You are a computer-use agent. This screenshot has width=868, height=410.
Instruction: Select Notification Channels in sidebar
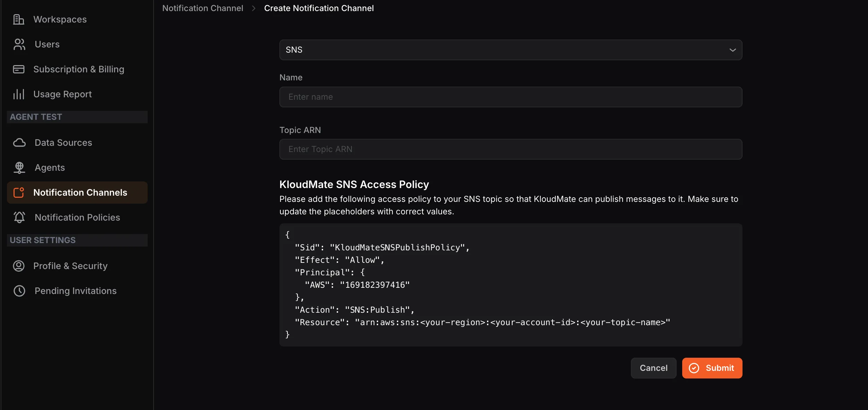pos(77,193)
